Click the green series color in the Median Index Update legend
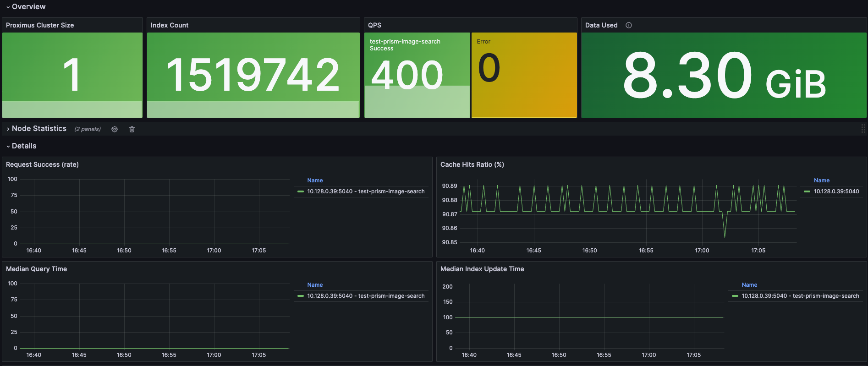 coord(735,296)
